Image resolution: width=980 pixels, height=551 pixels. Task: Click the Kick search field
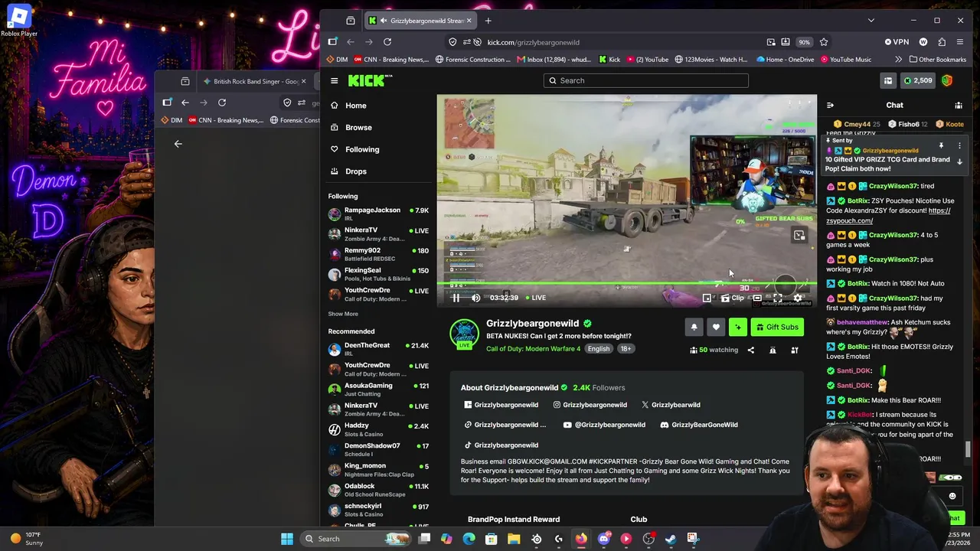tap(645, 80)
